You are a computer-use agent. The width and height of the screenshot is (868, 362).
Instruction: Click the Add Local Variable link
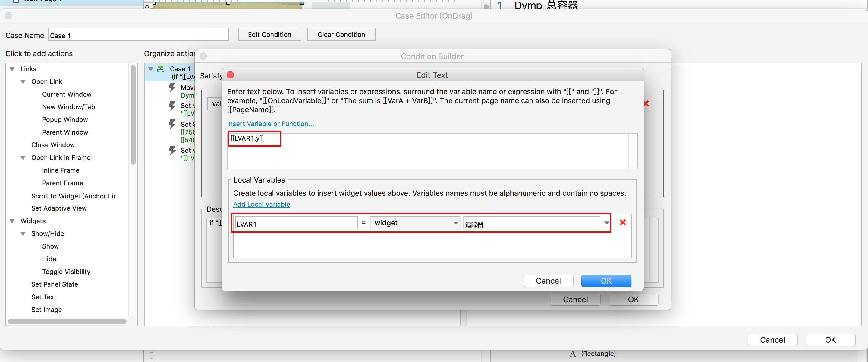[262, 205]
